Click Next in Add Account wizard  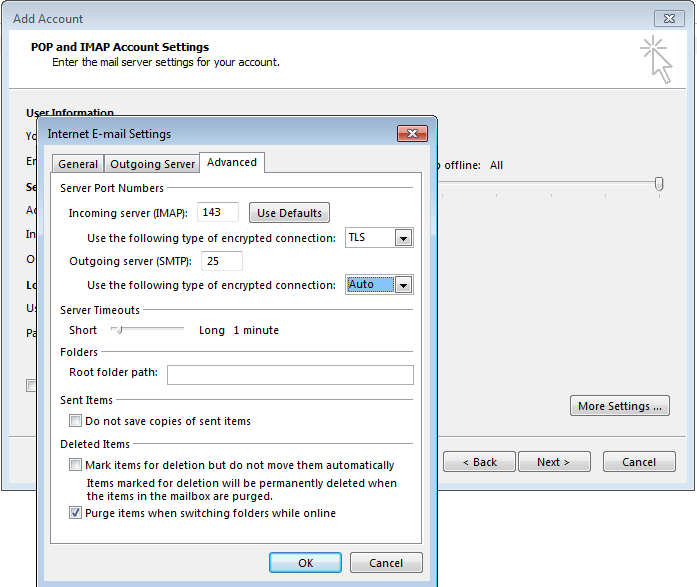(553, 462)
